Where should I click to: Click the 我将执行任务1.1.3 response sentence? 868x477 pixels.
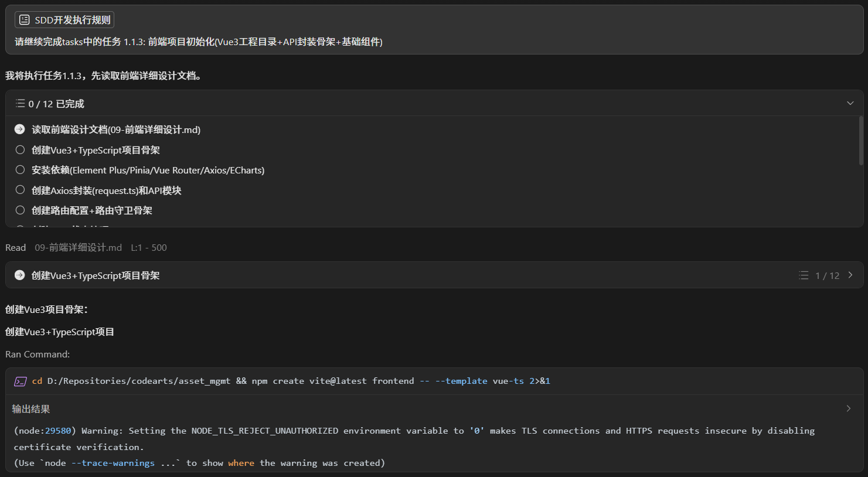point(105,76)
